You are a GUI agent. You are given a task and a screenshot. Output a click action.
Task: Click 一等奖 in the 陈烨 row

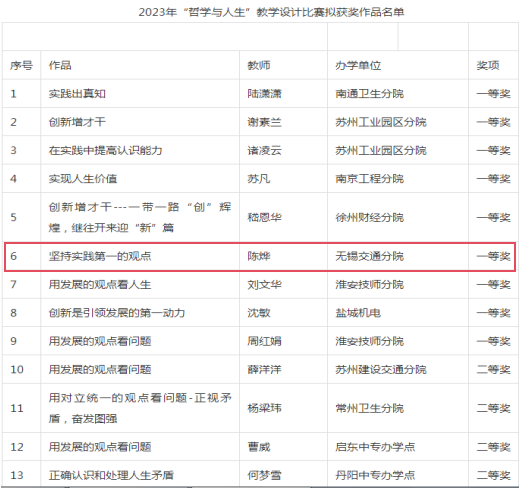(493, 256)
